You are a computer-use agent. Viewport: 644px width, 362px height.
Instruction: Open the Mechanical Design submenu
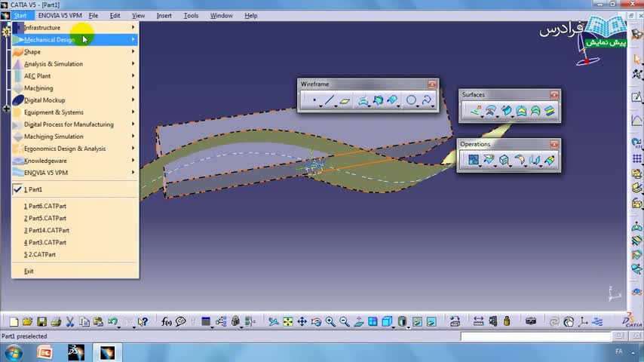click(x=75, y=39)
